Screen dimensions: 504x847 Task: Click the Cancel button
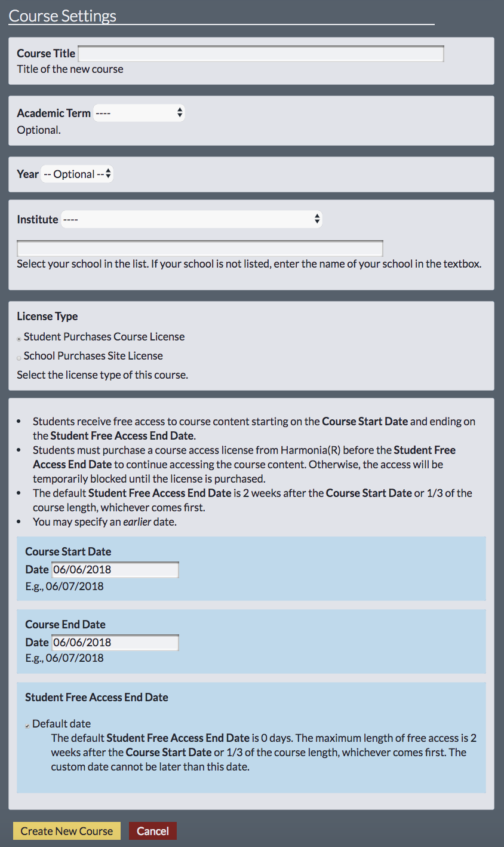pos(153,831)
